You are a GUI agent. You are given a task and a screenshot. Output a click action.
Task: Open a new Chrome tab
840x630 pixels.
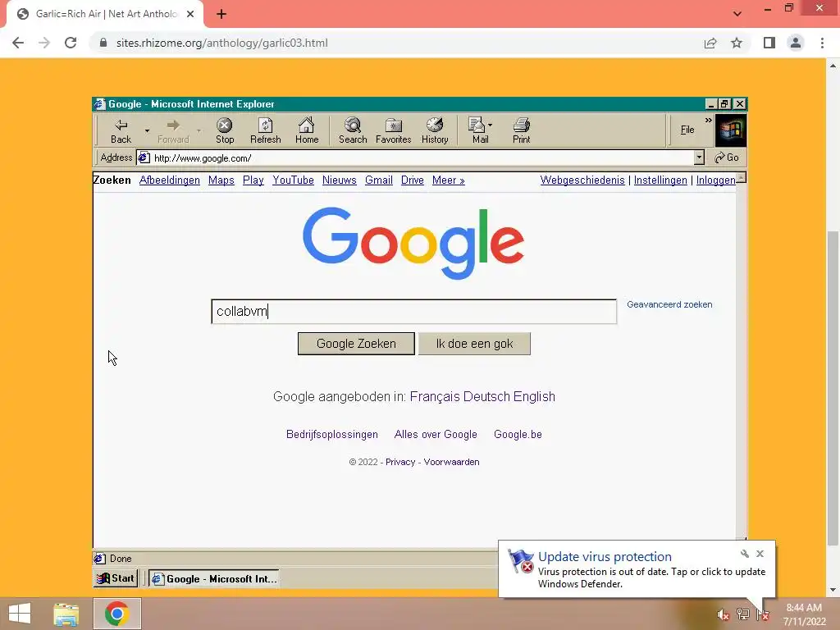coord(221,14)
